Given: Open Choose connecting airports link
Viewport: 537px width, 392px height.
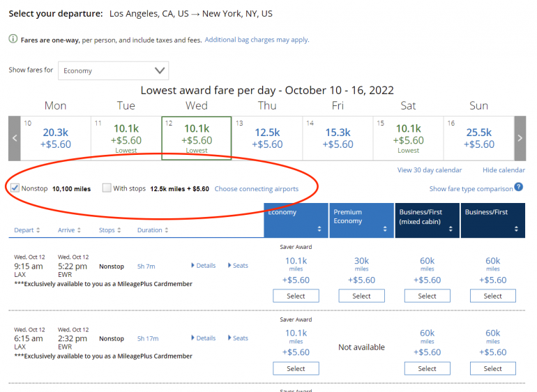Looking at the screenshot, I should point(256,189).
